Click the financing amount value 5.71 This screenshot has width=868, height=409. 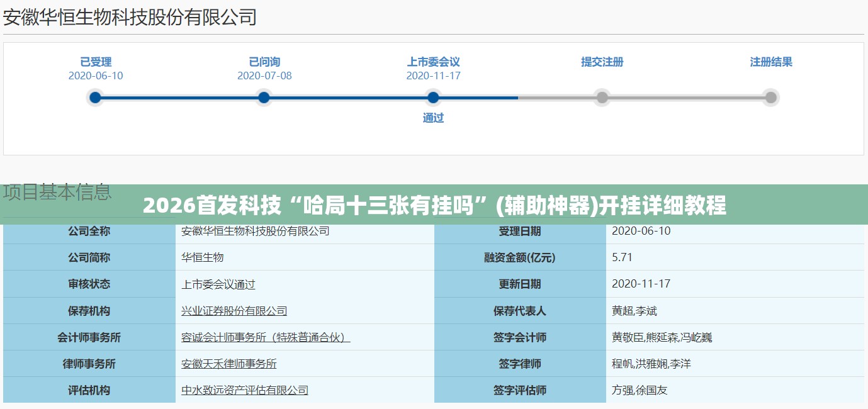click(x=622, y=257)
